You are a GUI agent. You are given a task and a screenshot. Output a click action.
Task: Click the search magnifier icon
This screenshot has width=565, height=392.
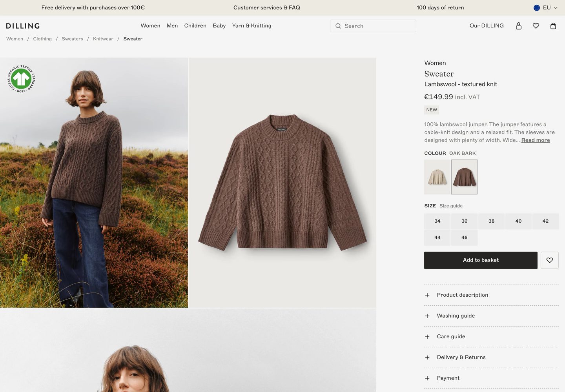click(x=338, y=26)
